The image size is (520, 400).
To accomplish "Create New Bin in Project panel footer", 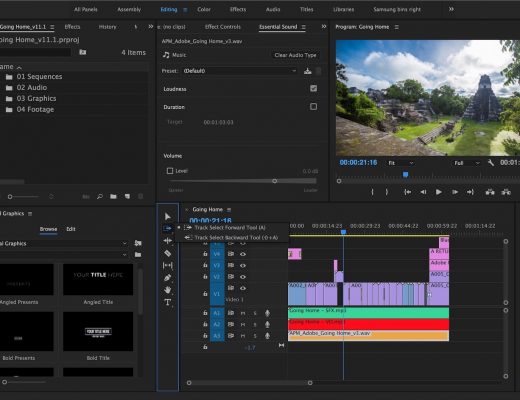I will pos(113,197).
